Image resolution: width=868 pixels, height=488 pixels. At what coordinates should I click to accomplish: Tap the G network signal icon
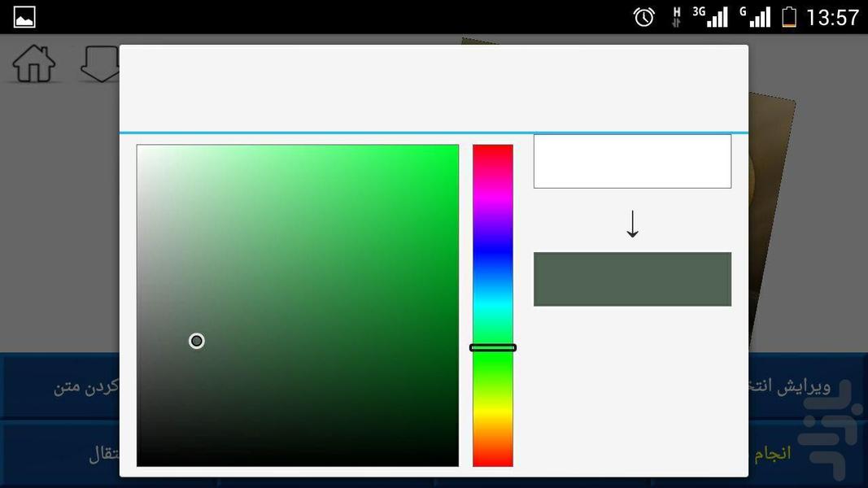point(755,17)
